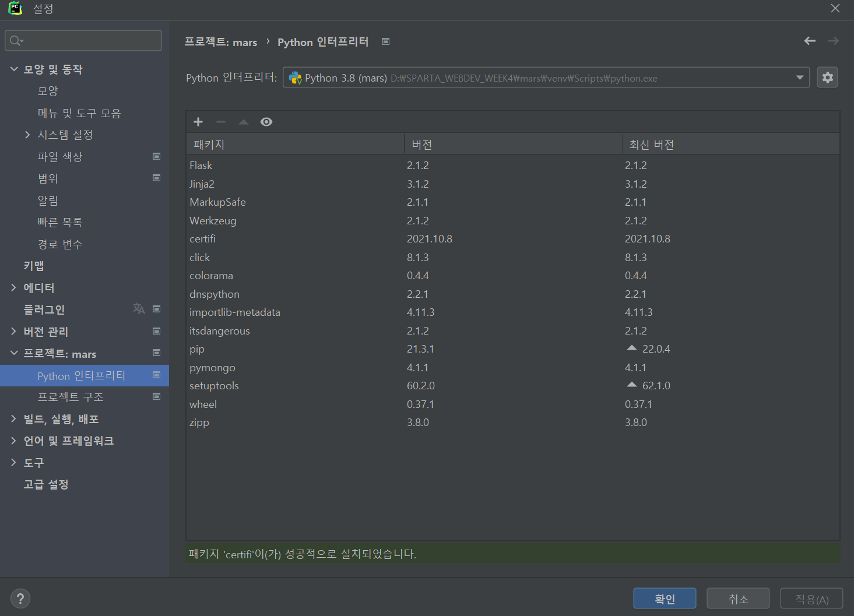Select the dnspython package row
This screenshot has height=616, width=854.
pyautogui.click(x=513, y=294)
